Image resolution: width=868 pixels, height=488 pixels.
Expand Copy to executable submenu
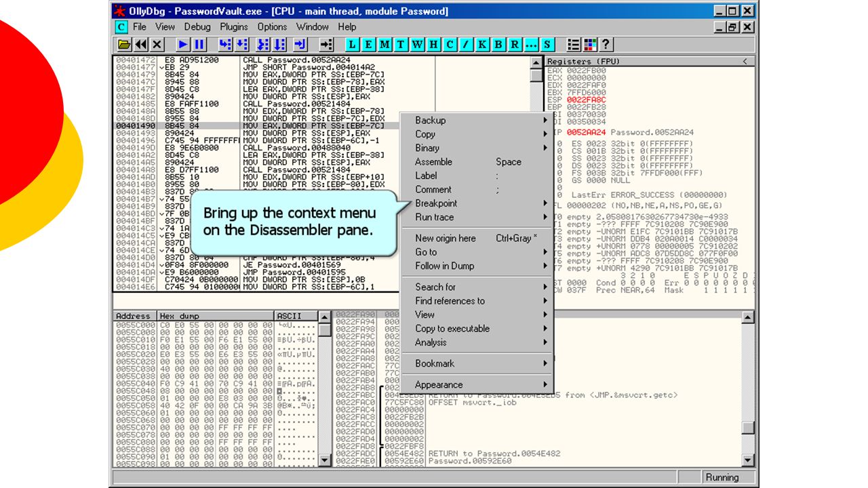pyautogui.click(x=477, y=329)
